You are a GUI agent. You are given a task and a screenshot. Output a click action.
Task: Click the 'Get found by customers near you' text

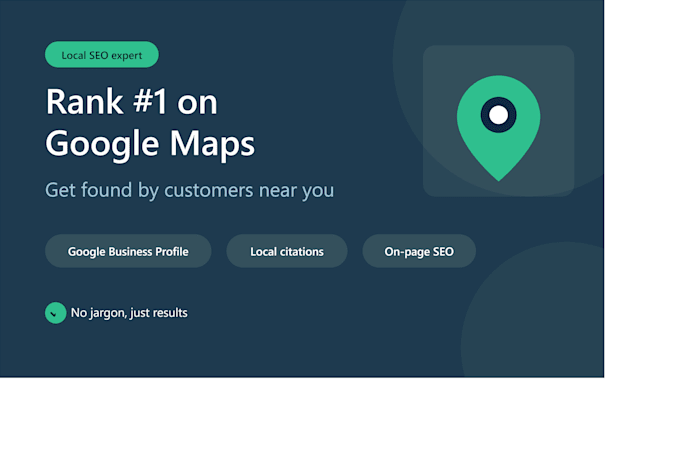[190, 190]
